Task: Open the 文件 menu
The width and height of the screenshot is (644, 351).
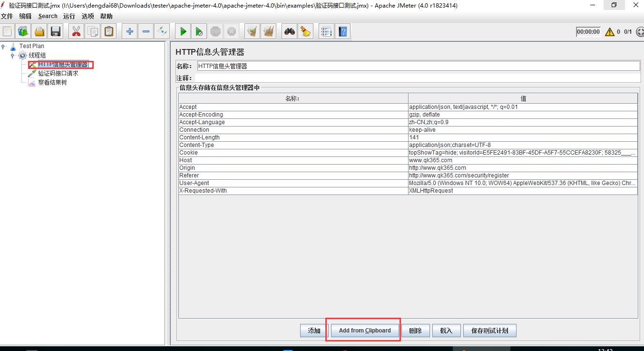Action: click(x=7, y=16)
